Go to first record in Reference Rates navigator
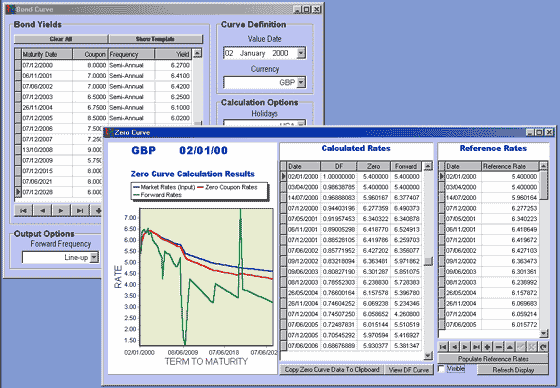 point(443,347)
